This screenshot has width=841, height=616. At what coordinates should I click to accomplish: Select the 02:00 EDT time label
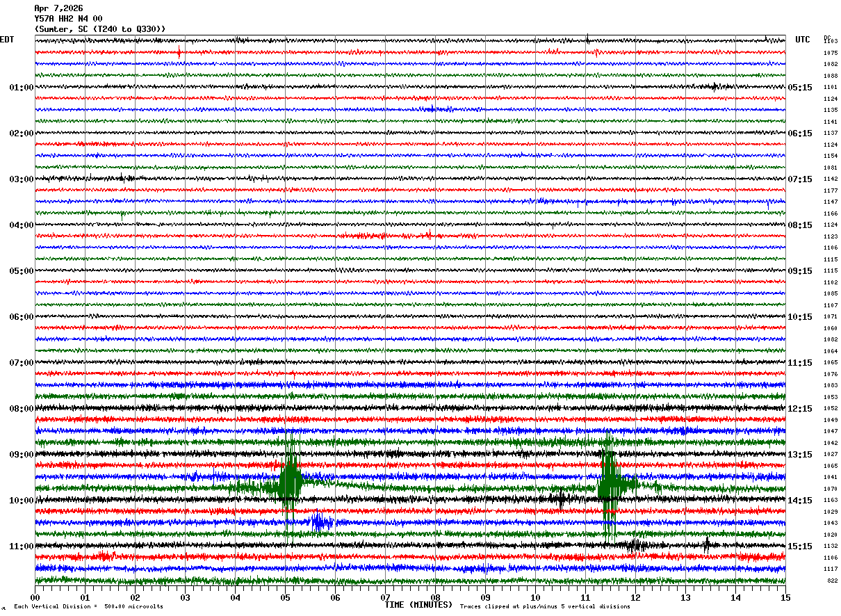pos(21,133)
